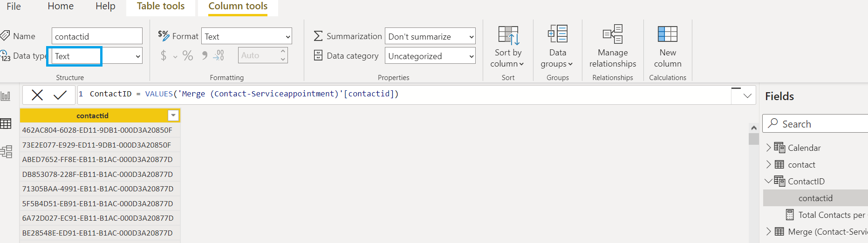Select row 71305BAA-4991-EB11-B1AC-000D3A20877D
This screenshot has height=243, width=868.
[100, 189]
